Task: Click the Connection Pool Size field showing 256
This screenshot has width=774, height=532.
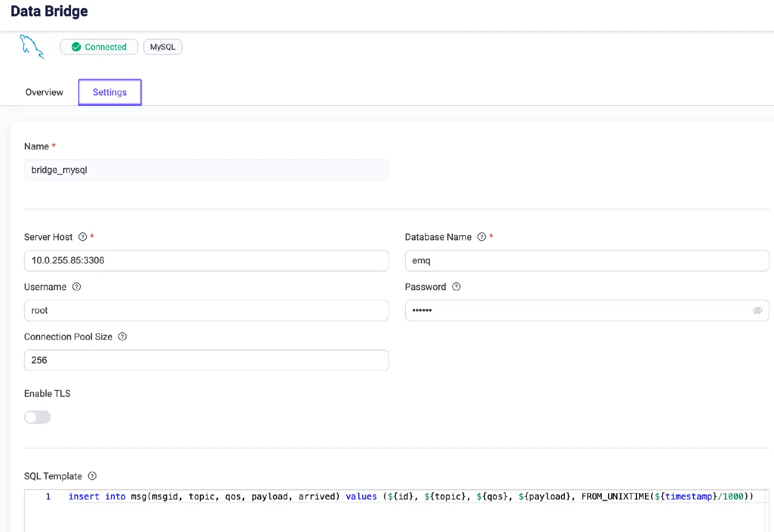Action: (x=207, y=360)
